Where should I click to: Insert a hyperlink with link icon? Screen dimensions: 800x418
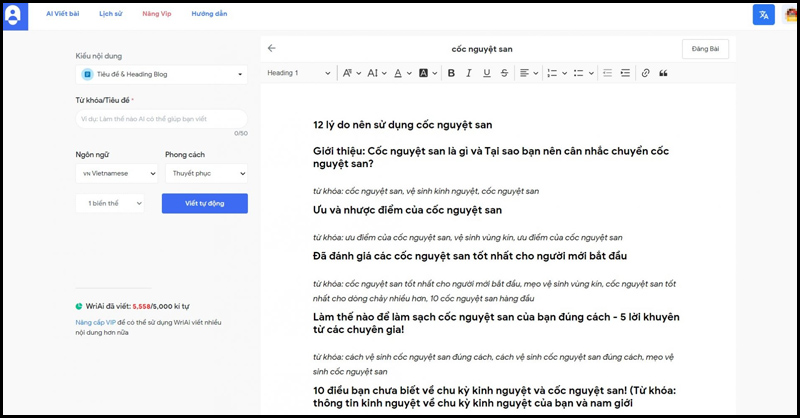(645, 73)
